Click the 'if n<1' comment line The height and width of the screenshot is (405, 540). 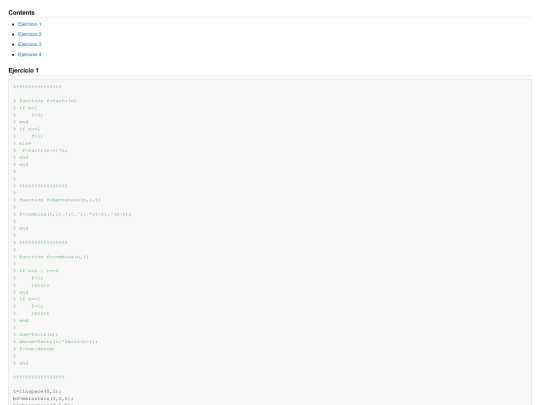coord(25,108)
